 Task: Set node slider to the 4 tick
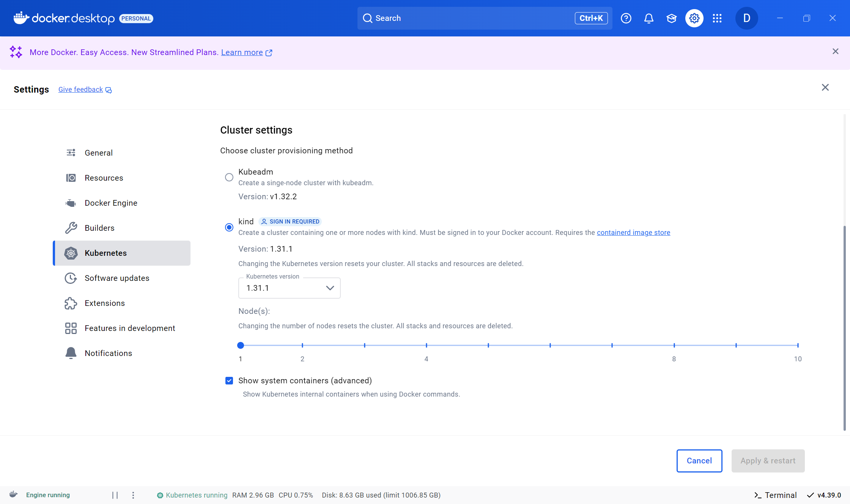click(x=427, y=345)
